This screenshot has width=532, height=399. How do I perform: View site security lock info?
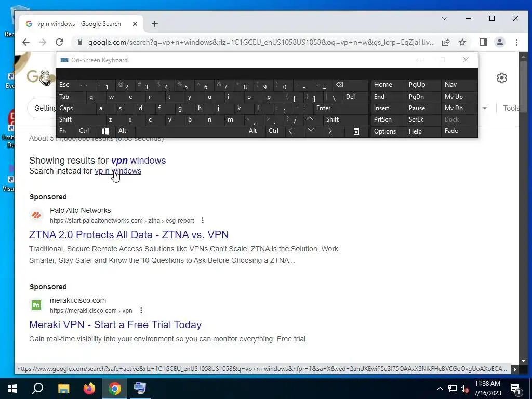[80, 42]
